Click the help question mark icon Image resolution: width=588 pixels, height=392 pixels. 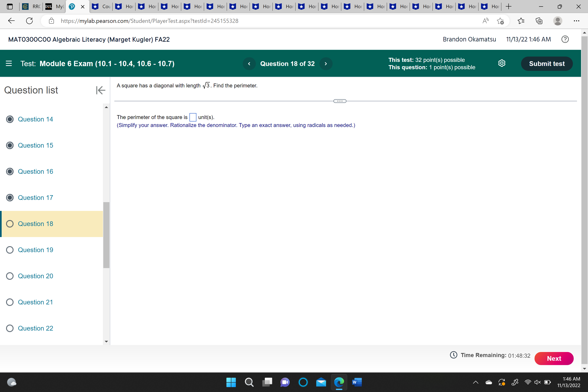565,39
